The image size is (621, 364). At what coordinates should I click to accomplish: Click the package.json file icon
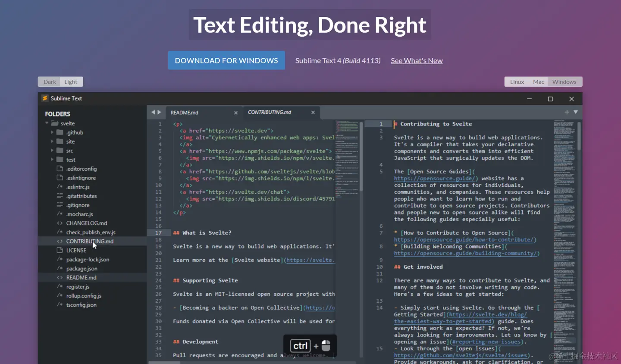point(60,268)
